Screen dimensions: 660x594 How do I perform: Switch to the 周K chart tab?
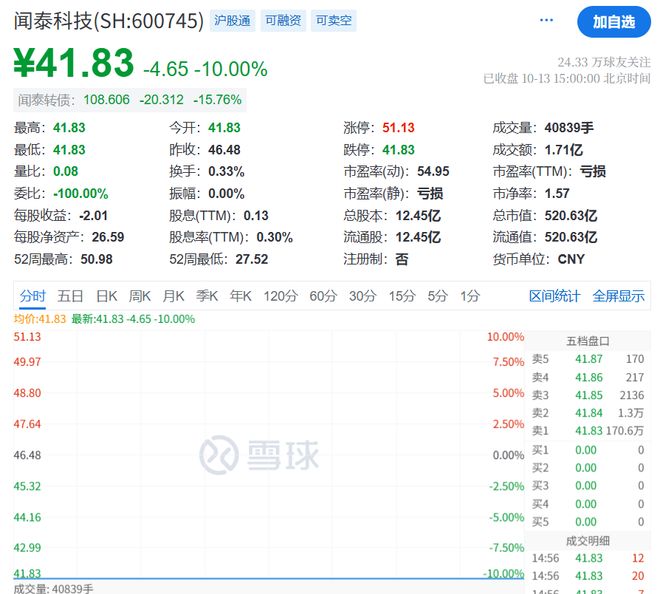[x=140, y=296]
